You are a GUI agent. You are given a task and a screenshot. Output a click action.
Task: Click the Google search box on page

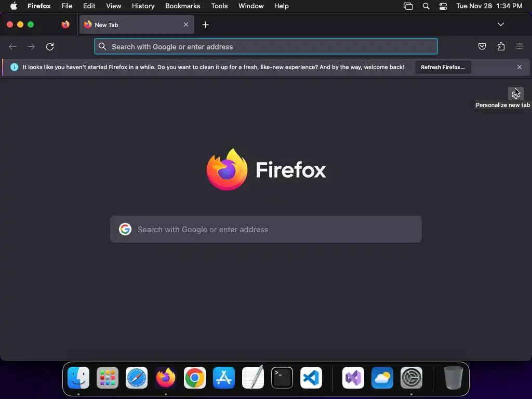pos(266,229)
